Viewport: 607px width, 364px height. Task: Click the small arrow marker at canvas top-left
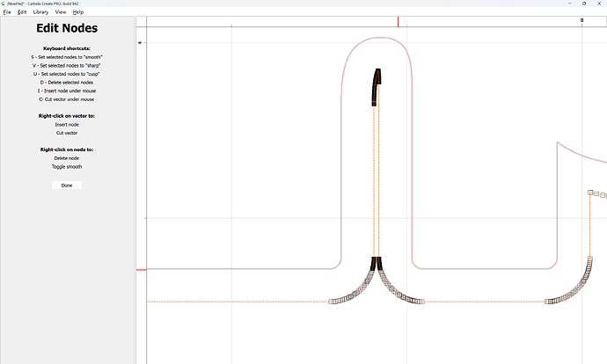[x=139, y=42]
